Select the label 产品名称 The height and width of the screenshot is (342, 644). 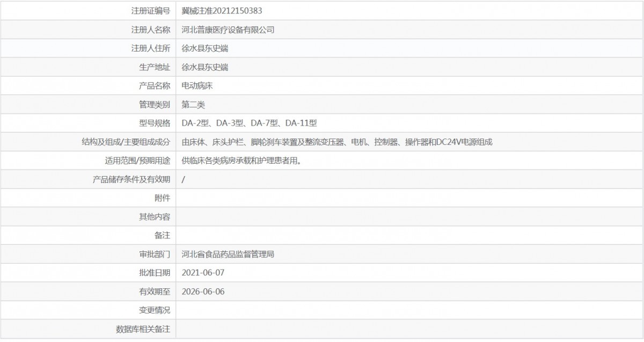155,86
